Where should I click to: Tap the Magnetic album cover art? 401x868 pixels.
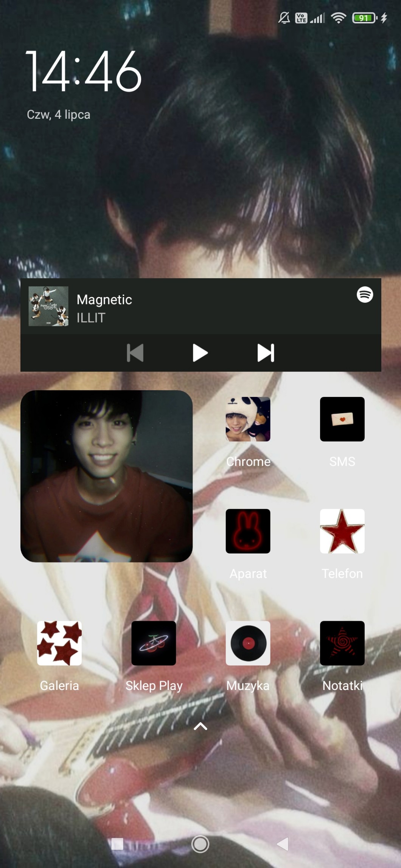(x=48, y=306)
